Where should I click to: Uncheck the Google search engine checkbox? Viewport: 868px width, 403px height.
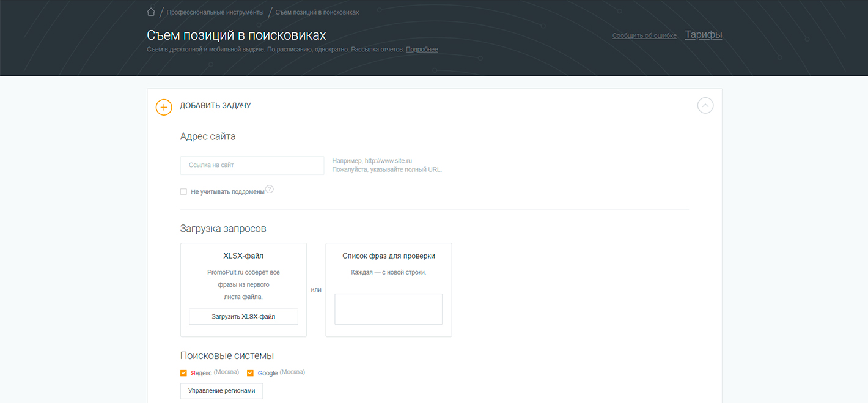[x=250, y=373]
